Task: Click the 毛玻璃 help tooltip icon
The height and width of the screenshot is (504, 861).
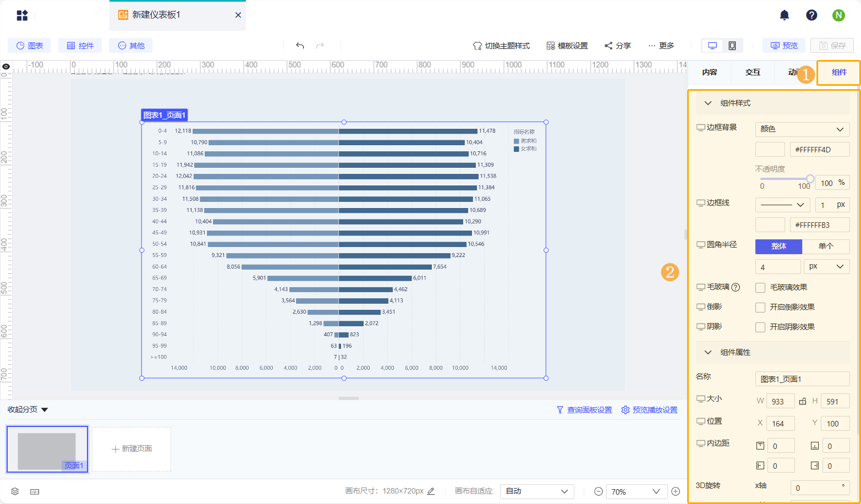Action: 736,287
